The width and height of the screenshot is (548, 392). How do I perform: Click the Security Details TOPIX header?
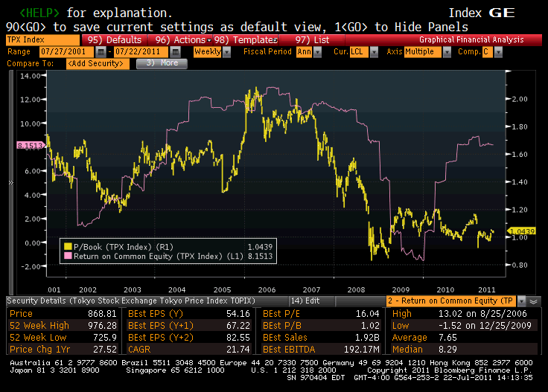[131, 301]
